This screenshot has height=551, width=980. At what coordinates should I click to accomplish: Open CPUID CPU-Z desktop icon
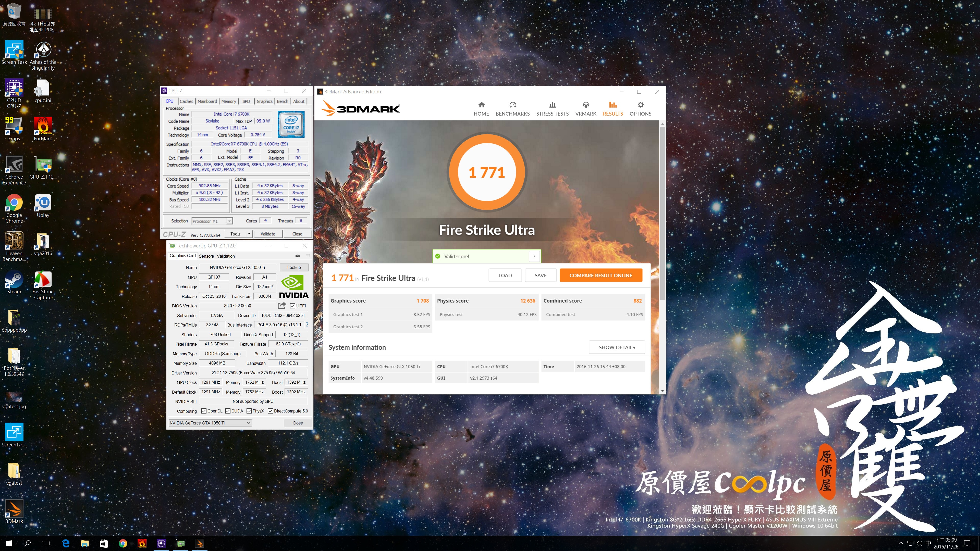tap(14, 94)
